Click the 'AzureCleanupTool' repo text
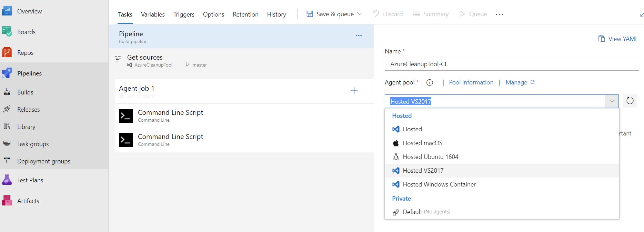 [x=153, y=65]
